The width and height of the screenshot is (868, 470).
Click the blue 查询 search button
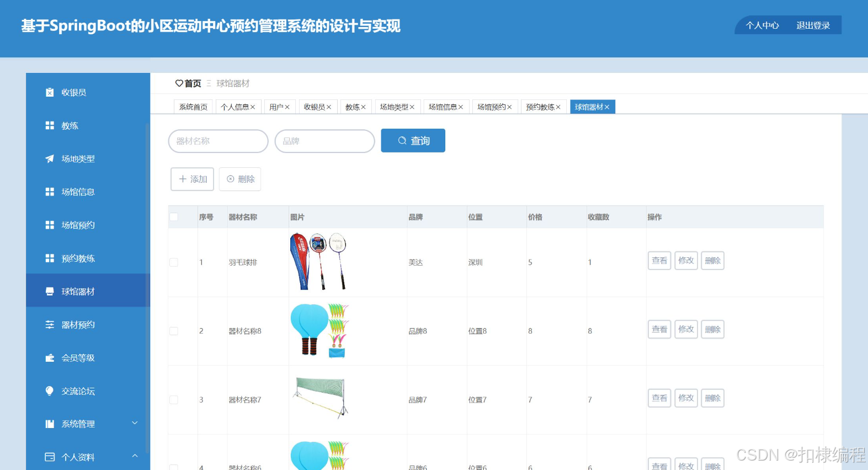[x=413, y=141]
